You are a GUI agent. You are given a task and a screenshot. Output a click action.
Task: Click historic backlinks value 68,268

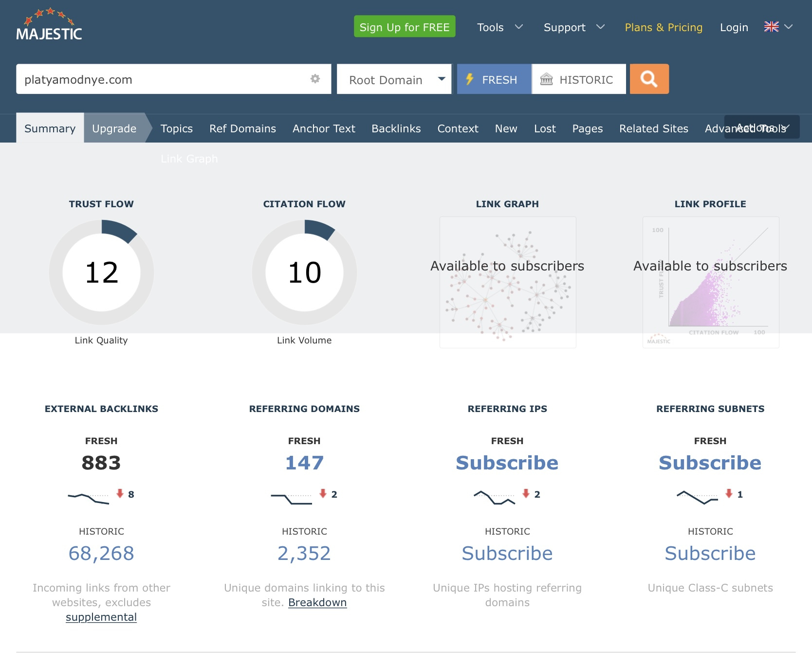click(101, 553)
